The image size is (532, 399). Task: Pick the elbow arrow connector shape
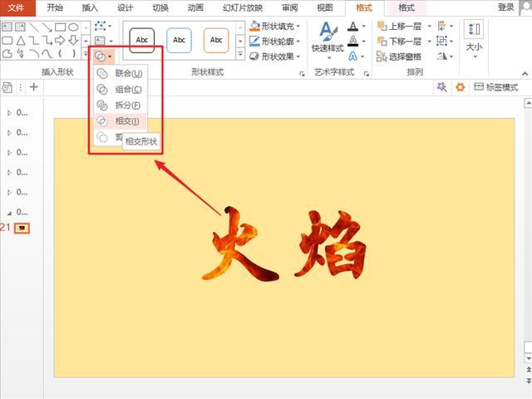point(47,41)
